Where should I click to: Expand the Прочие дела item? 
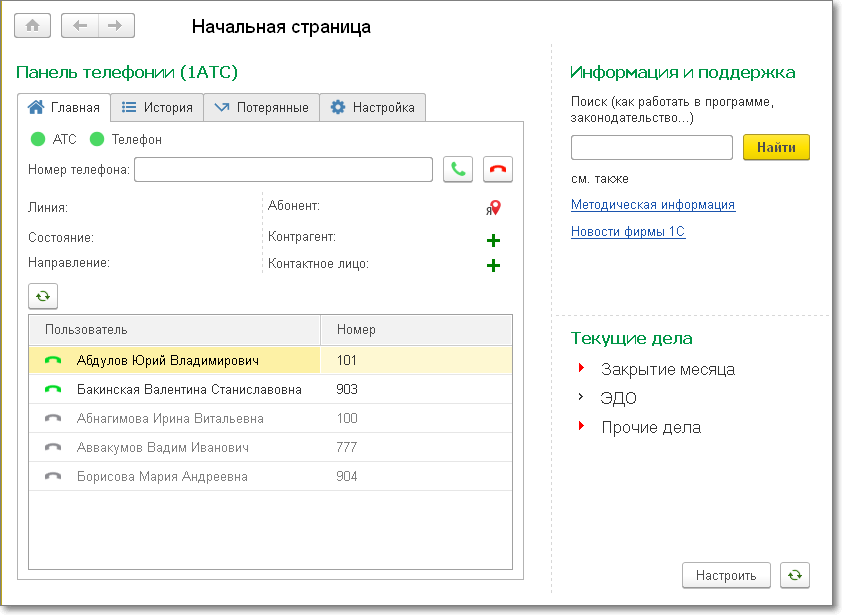tap(581, 427)
